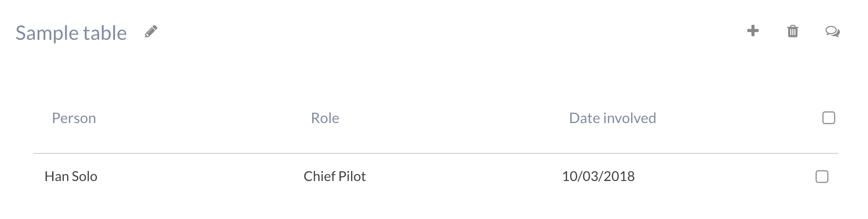Check the Han Solo row checkbox
The width and height of the screenshot is (868, 219).
pyautogui.click(x=822, y=176)
